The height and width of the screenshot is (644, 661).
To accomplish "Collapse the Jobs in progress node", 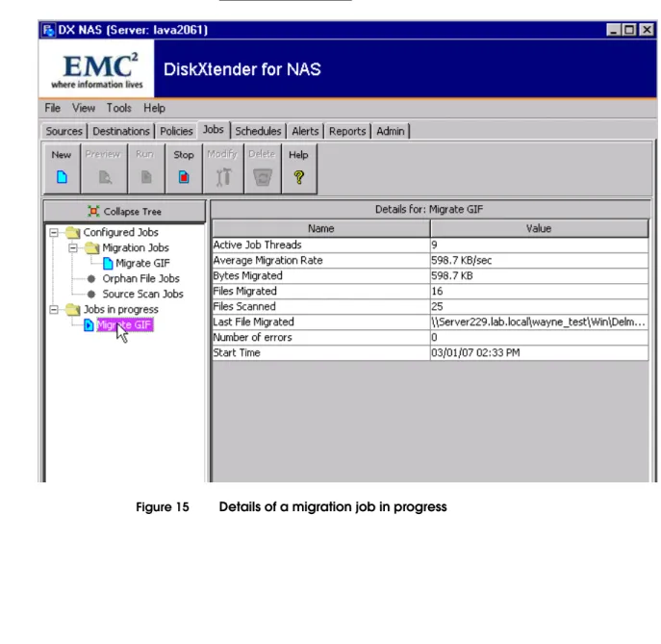I will click(x=54, y=310).
